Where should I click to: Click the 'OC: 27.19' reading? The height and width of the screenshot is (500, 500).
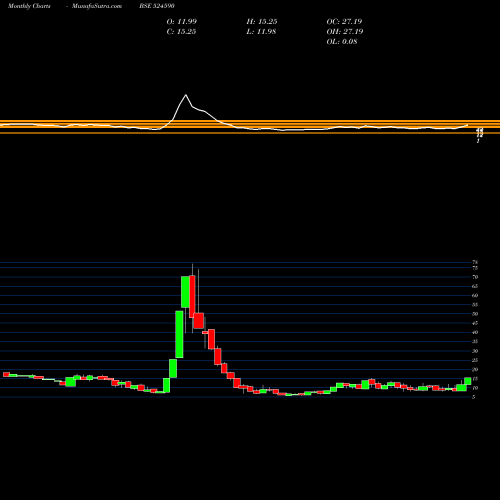[x=344, y=21]
